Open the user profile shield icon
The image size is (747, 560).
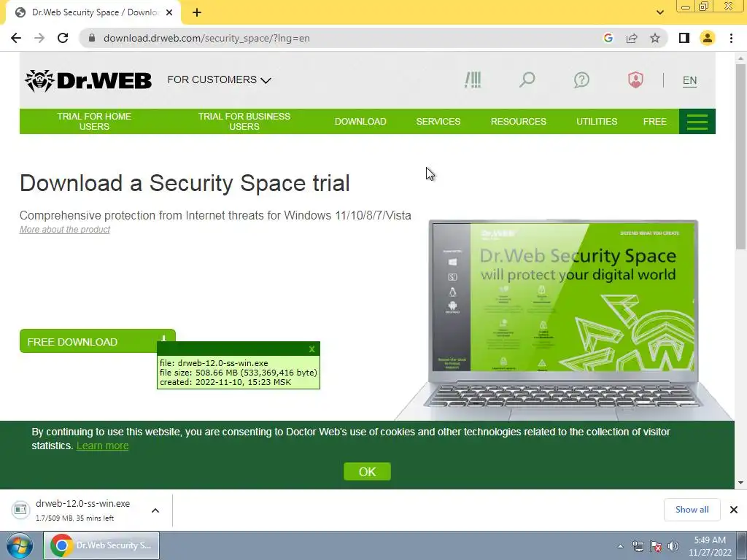pyautogui.click(x=635, y=80)
